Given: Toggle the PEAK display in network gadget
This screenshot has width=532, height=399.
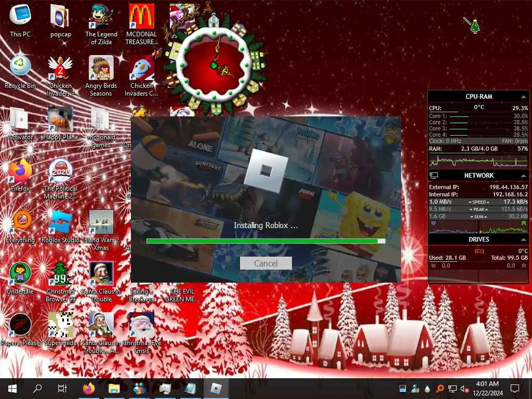Looking at the screenshot, I should coord(478,209).
